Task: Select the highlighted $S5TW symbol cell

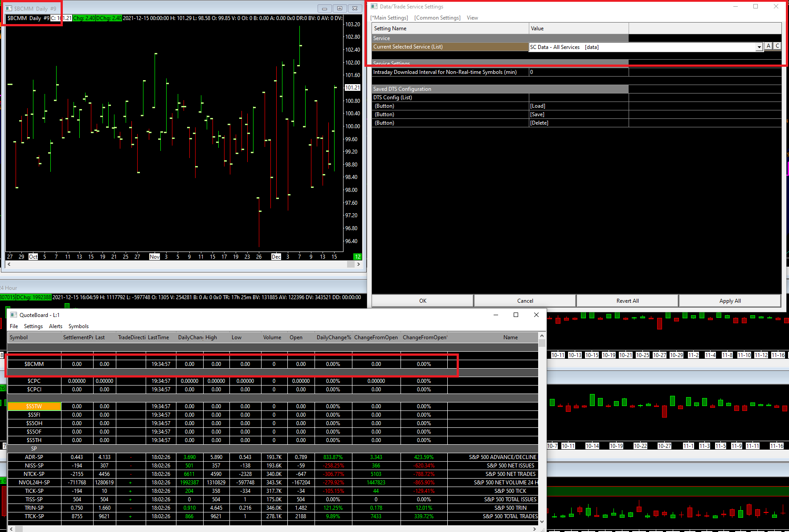Action: pyautogui.click(x=34, y=406)
